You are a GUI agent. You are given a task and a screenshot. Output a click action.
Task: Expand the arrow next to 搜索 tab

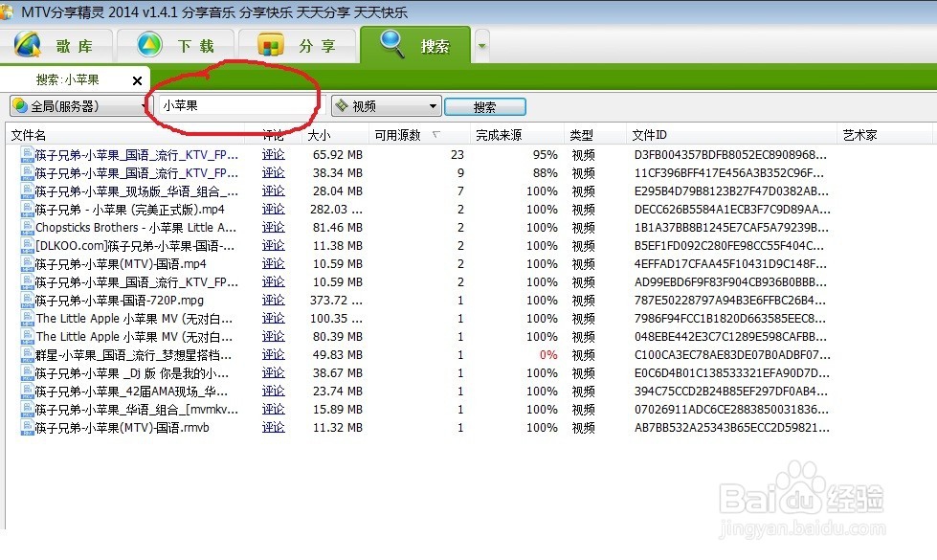click(481, 45)
